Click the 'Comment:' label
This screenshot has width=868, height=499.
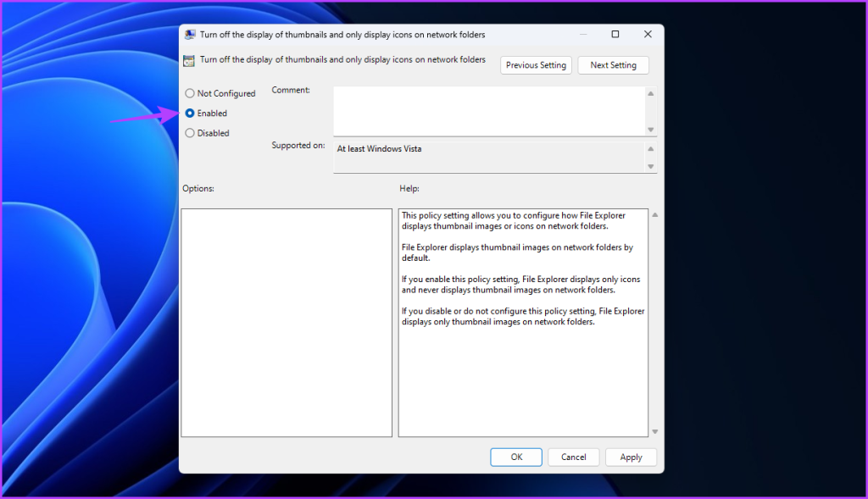[291, 90]
